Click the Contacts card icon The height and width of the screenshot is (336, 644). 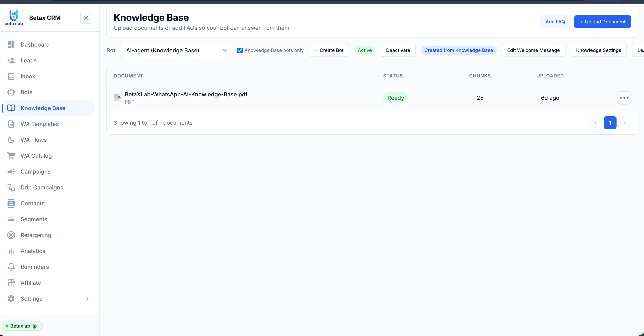(11, 203)
